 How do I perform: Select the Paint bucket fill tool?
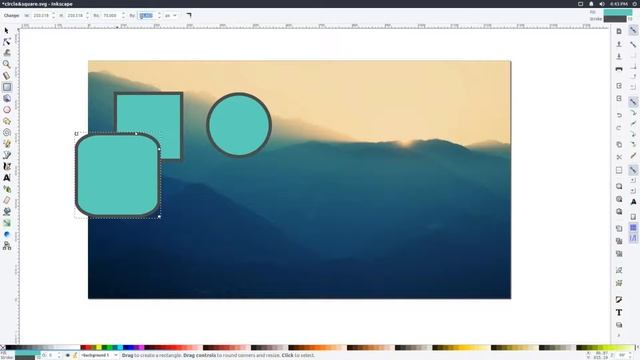pos(7,211)
